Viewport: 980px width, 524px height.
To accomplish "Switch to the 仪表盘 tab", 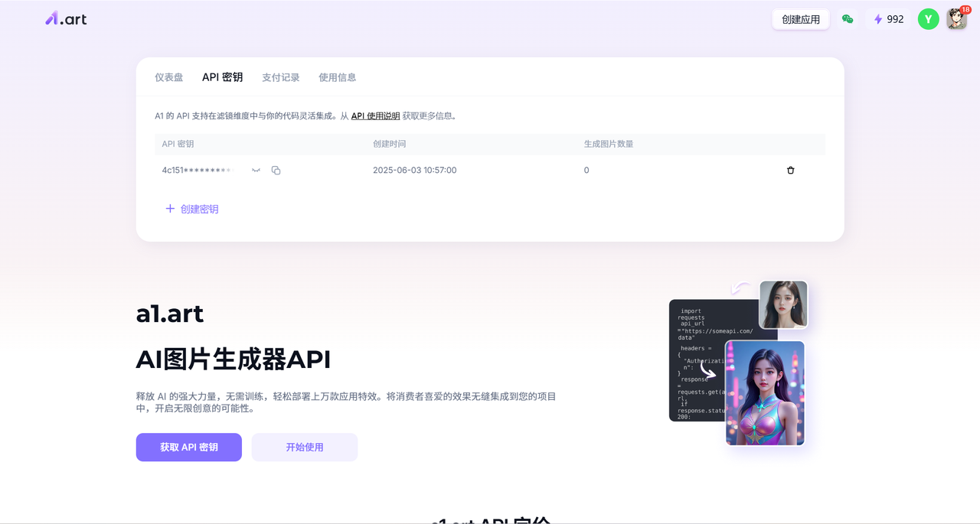I will pyautogui.click(x=169, y=77).
